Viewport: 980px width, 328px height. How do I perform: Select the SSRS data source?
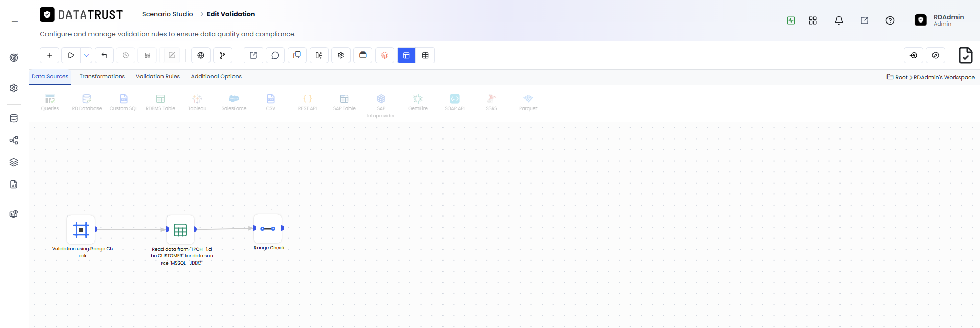tap(492, 102)
